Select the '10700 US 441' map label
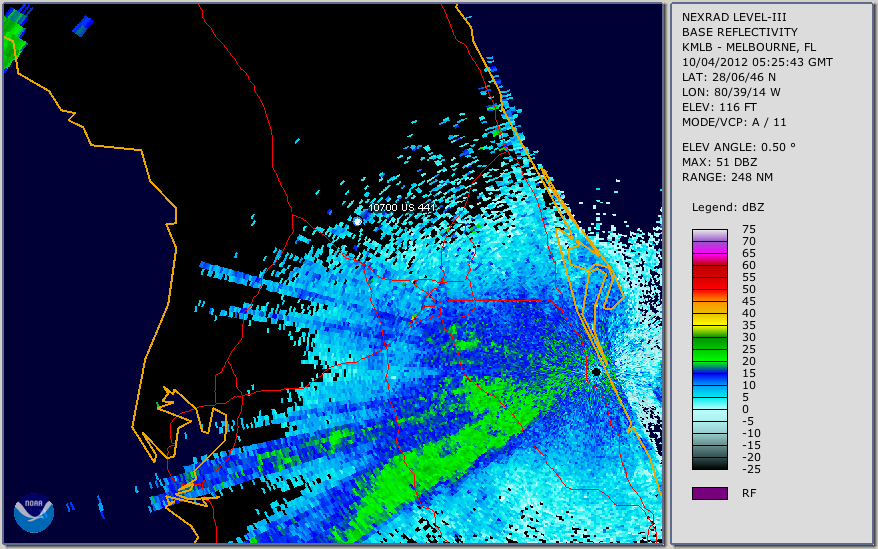The width and height of the screenshot is (878, 549). pyautogui.click(x=401, y=207)
